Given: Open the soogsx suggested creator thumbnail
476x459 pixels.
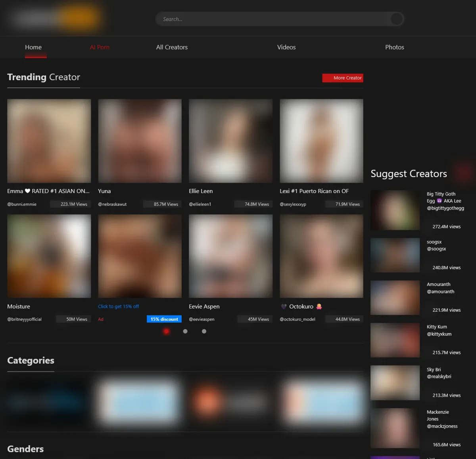Looking at the screenshot, I should pos(395,255).
